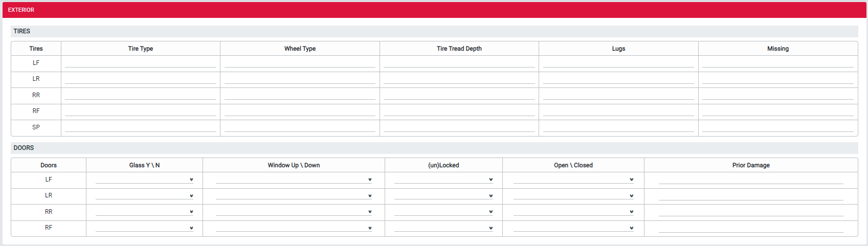Expand Window Up\Down dropdown for RF door
Screen dimensions: 868x246
click(294, 228)
